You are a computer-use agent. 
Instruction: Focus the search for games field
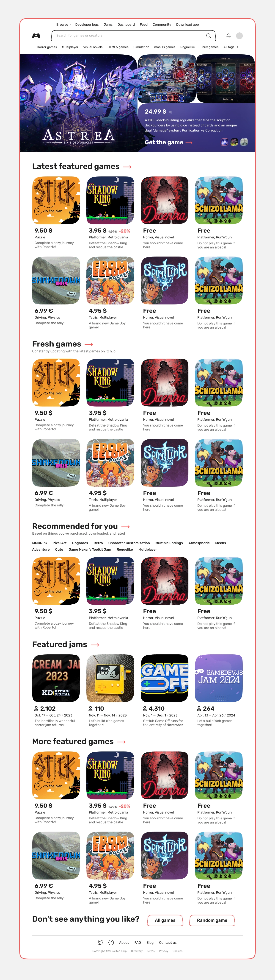click(x=133, y=36)
